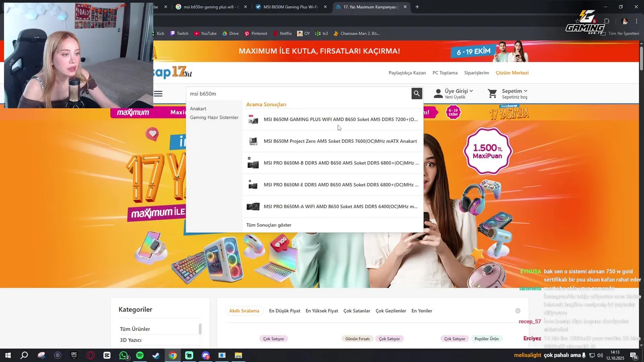
Task: Click the search magnifier button
Action: tap(417, 94)
